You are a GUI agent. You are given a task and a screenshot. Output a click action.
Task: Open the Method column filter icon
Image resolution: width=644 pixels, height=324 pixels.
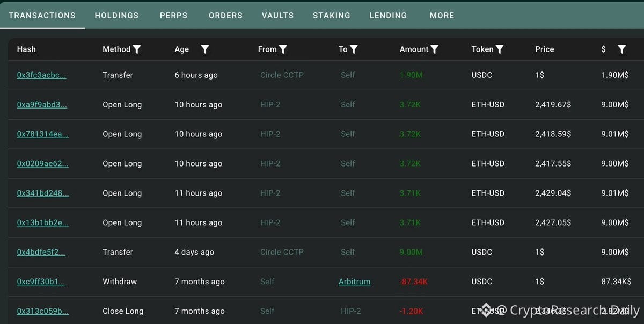137,49
